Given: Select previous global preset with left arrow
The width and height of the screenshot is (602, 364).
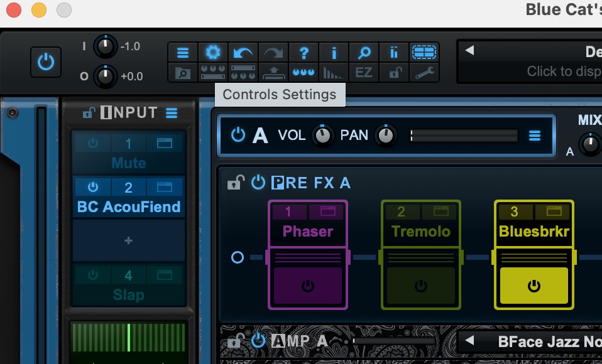Looking at the screenshot, I should click(469, 51).
